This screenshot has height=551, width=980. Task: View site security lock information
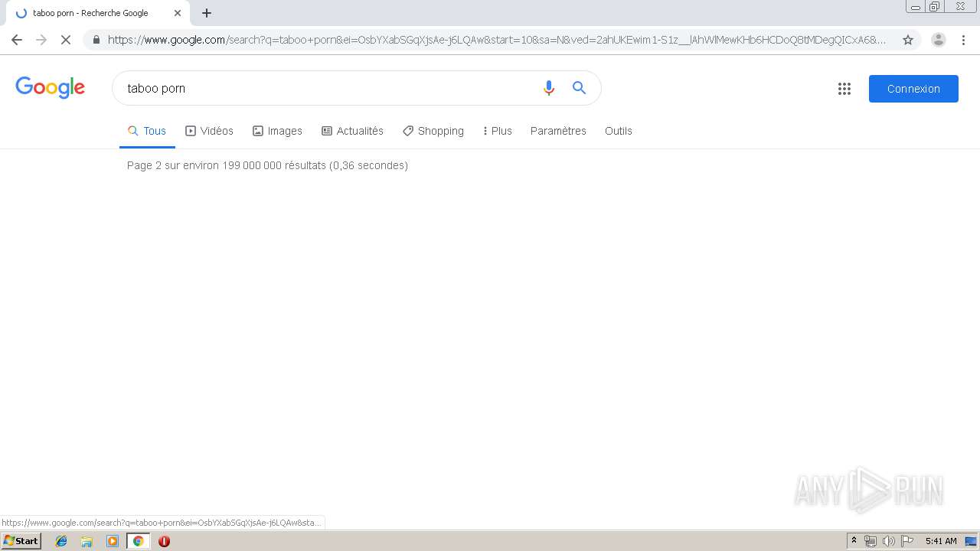click(96, 40)
